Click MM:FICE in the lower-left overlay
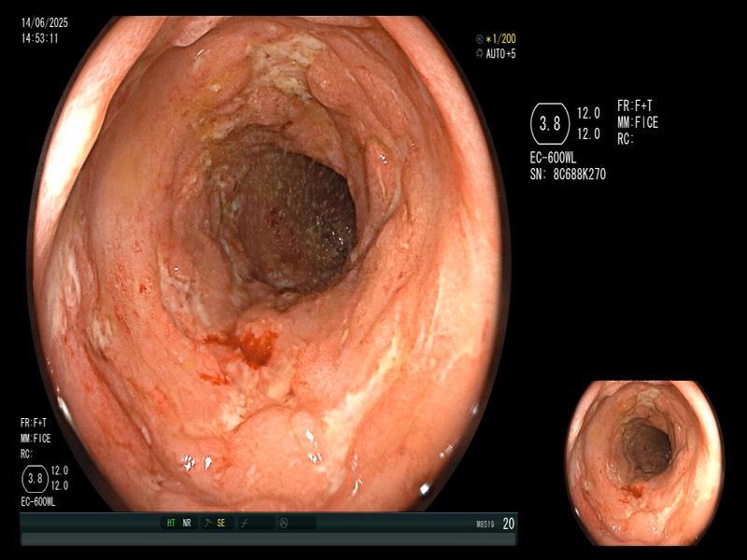Image resolution: width=747 pixels, height=560 pixels. (35, 439)
